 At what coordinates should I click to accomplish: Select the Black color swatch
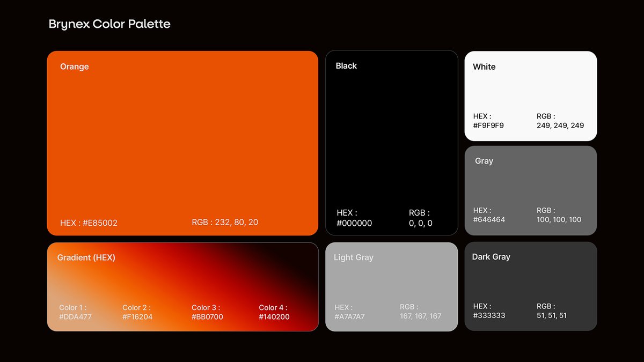coord(392,143)
